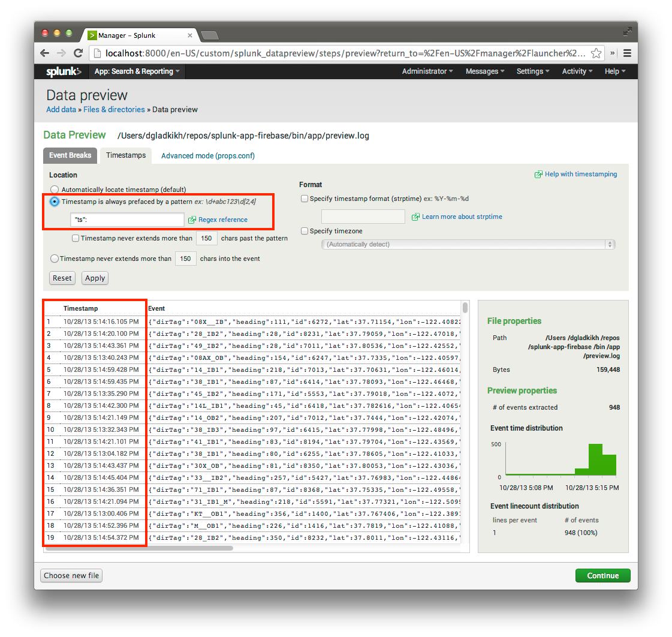The height and width of the screenshot is (637, 672).
Task: Click the external-link icon beside Help with timestamping
Action: point(538,174)
